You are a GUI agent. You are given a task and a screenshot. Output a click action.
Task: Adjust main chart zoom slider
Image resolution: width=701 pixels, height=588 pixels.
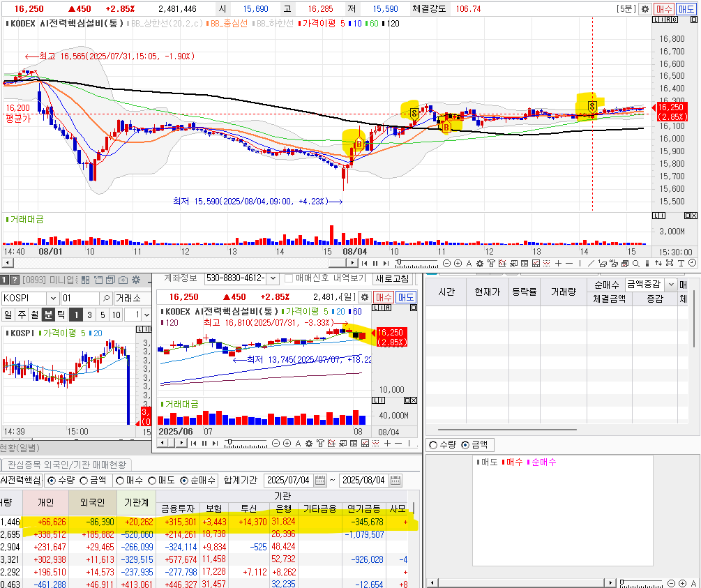coord(399,262)
